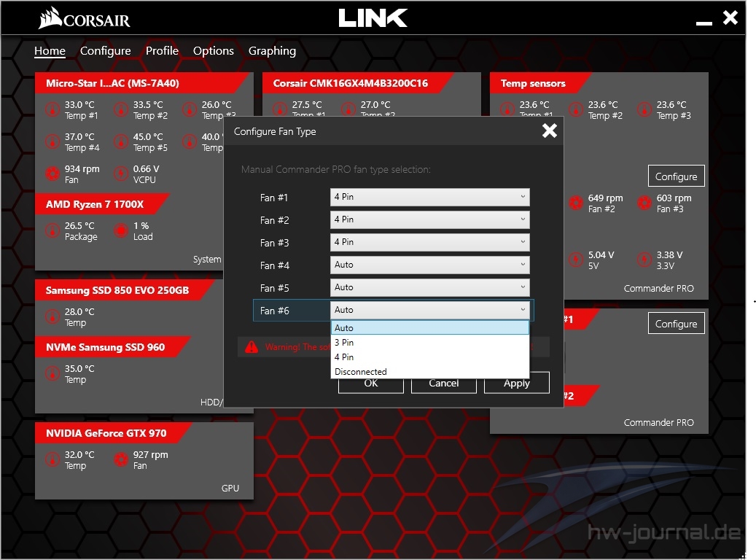
Task: Click the GTX 970 fan icon (927 rpm)
Action: coord(120,459)
